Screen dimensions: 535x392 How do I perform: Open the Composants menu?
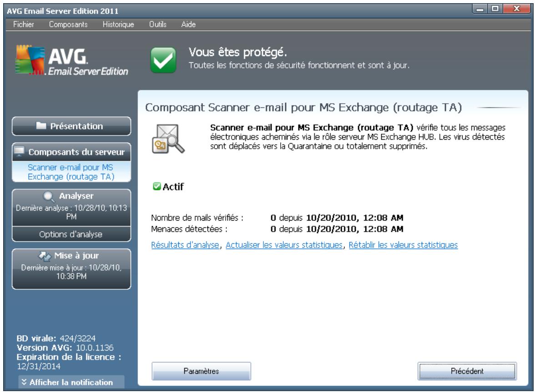[x=68, y=24]
